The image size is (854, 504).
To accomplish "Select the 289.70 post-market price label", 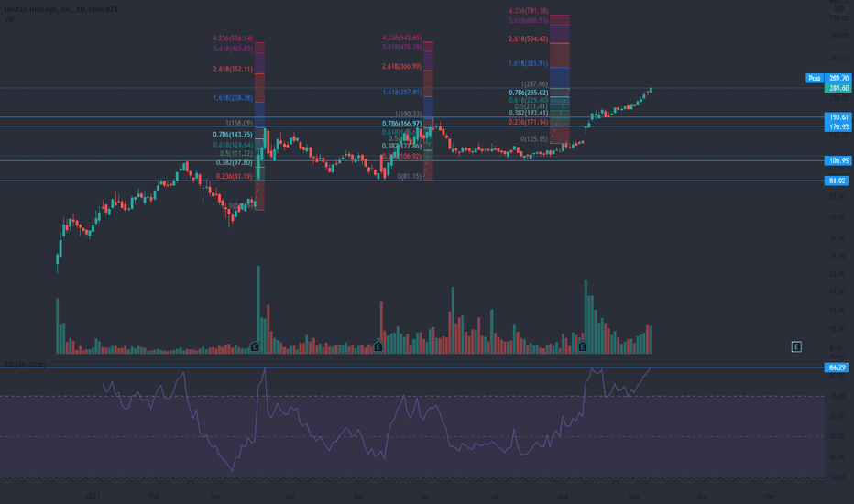I will [838, 79].
